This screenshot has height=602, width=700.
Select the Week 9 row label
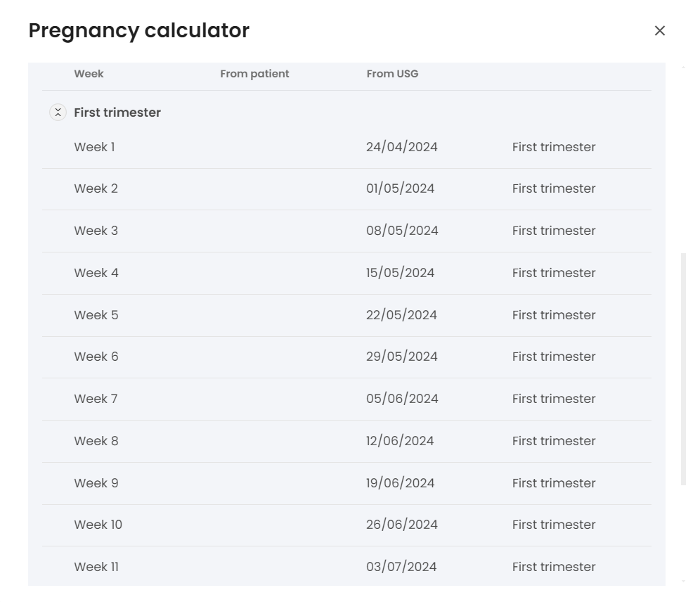click(96, 483)
